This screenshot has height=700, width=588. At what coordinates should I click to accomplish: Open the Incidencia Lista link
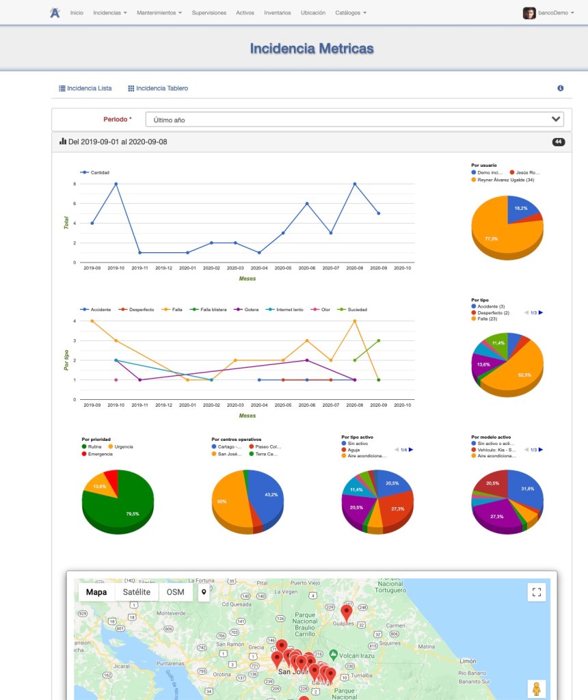[85, 88]
